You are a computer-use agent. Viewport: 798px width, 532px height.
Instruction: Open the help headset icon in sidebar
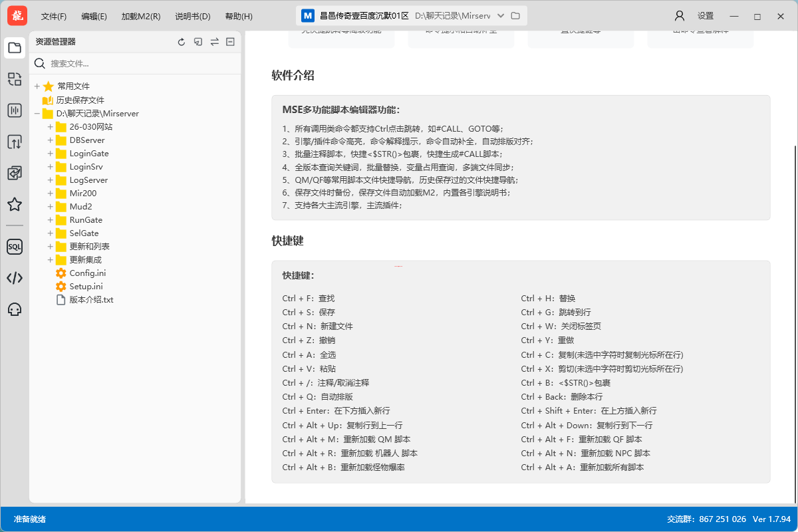click(x=14, y=309)
